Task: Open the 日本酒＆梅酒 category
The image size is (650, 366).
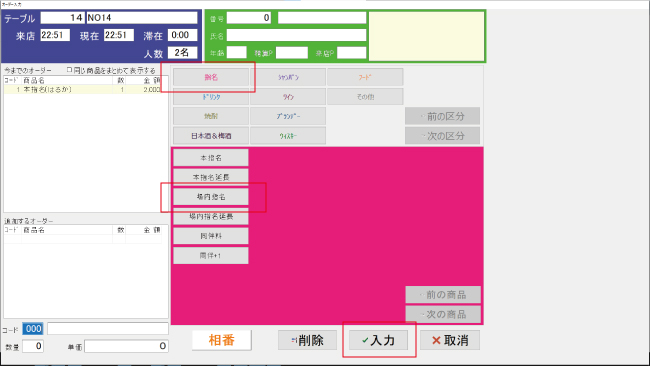Action: pyautogui.click(x=211, y=136)
